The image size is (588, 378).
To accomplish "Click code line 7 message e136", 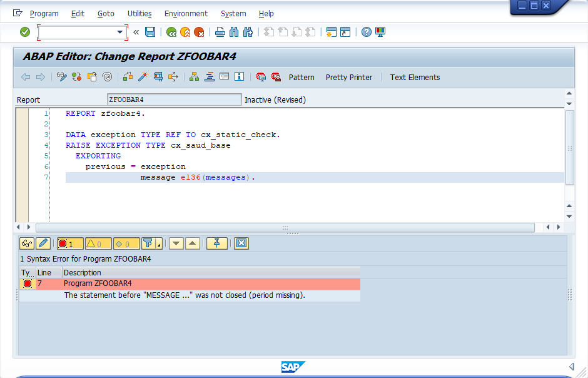I will [x=198, y=177].
